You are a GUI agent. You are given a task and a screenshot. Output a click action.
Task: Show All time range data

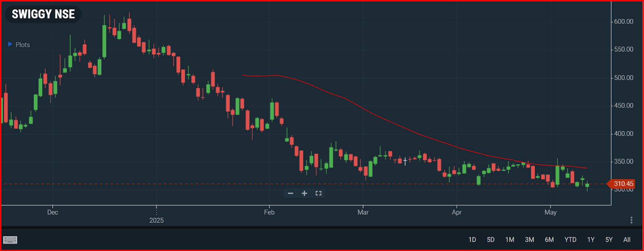pyautogui.click(x=627, y=240)
